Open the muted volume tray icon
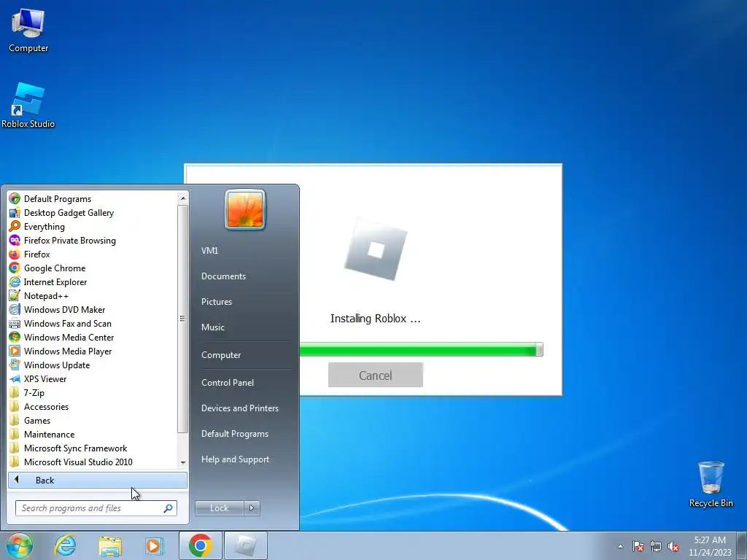The height and width of the screenshot is (560, 747). 673,546
